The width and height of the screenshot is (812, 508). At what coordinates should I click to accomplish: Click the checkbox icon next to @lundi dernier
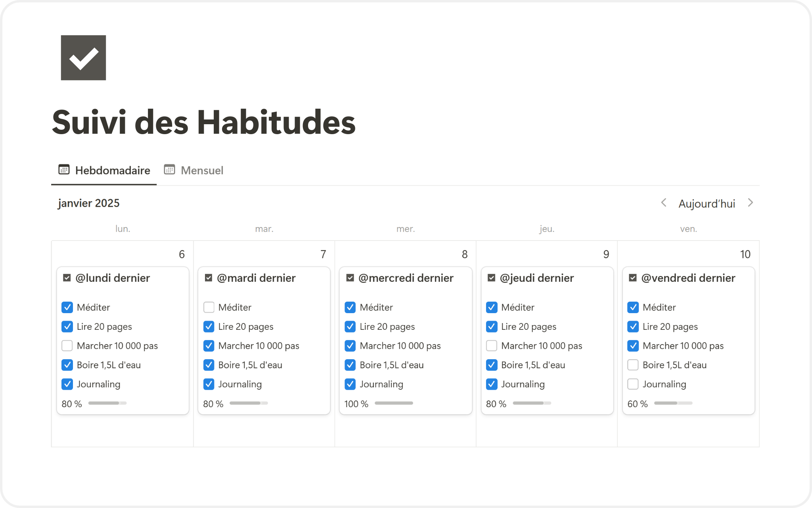(67, 278)
